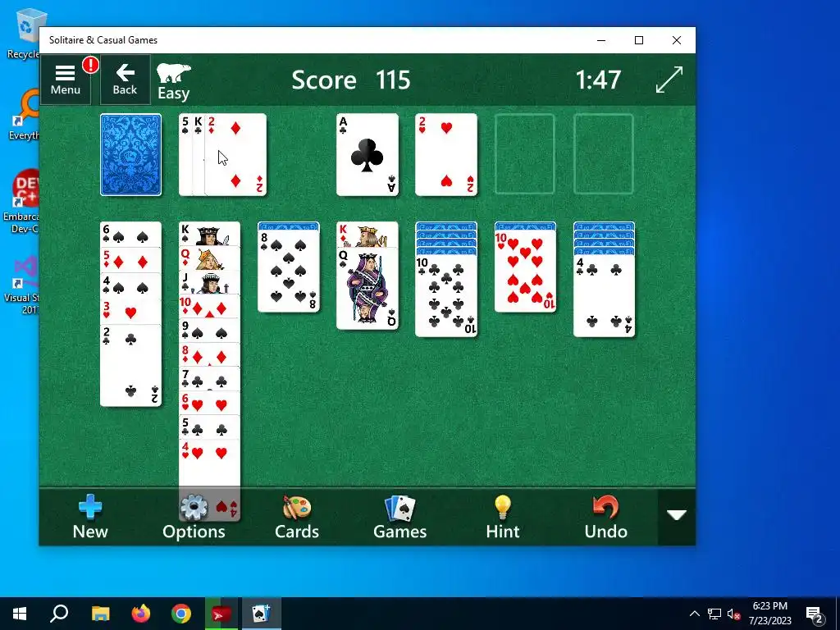Image resolution: width=840 pixels, height=630 pixels.
Task: Click the Score 115 display
Action: (x=351, y=80)
